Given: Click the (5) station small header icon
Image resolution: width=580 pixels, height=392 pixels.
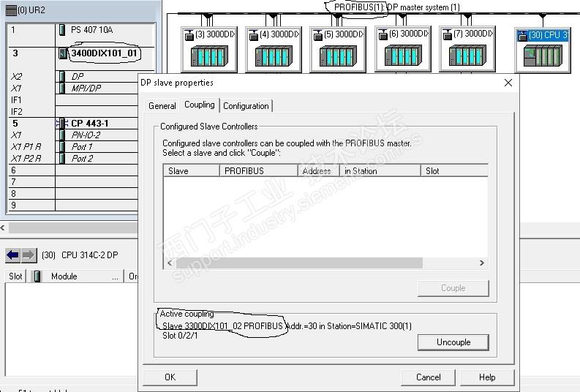Looking at the screenshot, I should coord(317,35).
